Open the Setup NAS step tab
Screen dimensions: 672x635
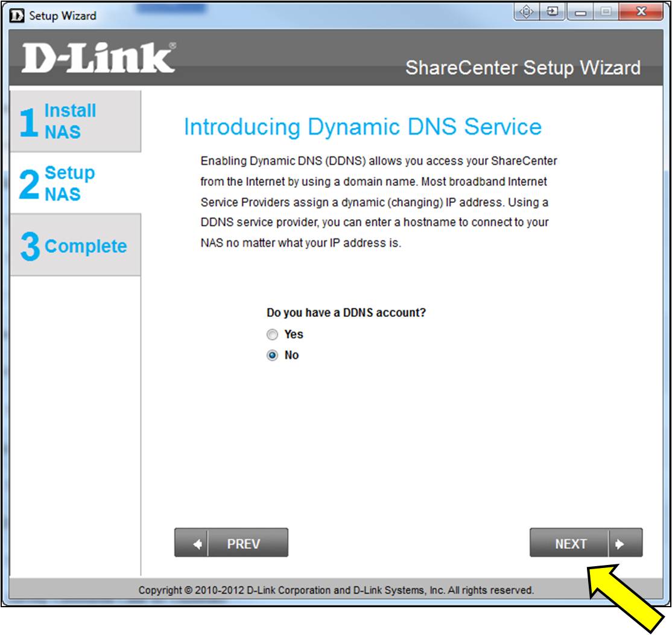pyautogui.click(x=75, y=183)
